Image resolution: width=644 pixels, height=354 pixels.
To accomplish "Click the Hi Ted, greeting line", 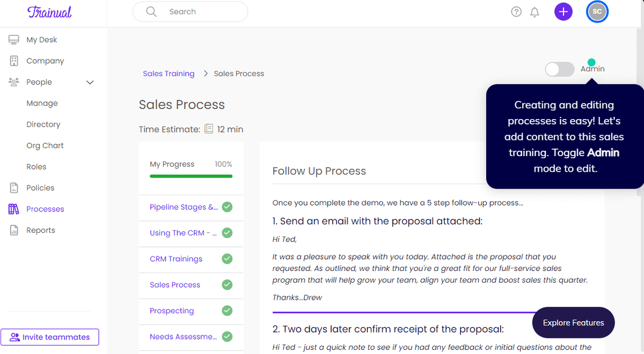I will click(284, 239).
